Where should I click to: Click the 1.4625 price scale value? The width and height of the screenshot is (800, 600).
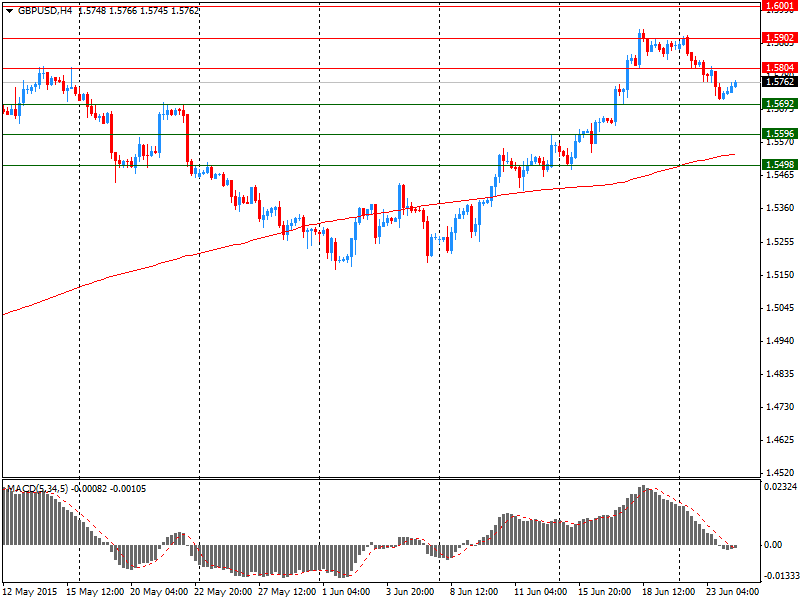780,440
